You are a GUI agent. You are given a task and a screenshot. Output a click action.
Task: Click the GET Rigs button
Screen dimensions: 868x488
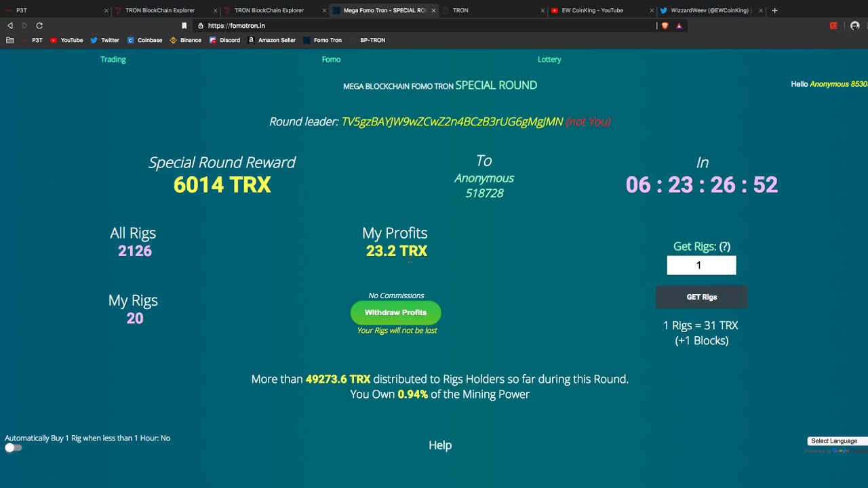point(701,297)
